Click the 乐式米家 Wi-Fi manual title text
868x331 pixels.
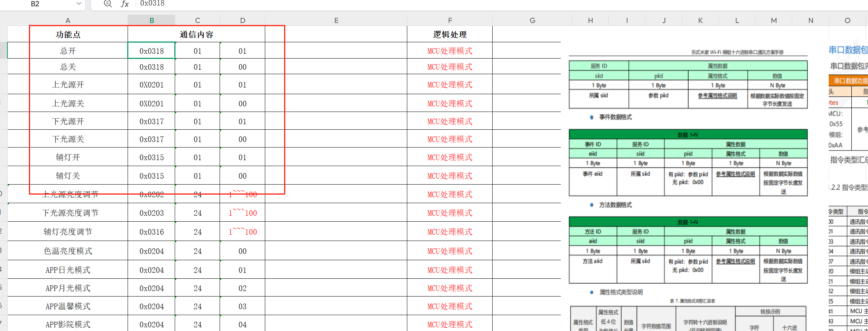click(x=737, y=52)
